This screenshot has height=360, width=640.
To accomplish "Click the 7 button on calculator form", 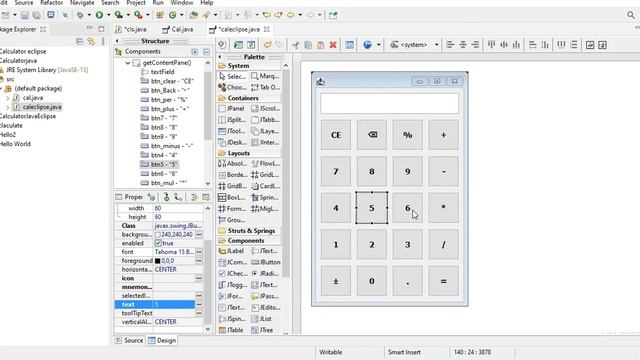I will (x=336, y=171).
